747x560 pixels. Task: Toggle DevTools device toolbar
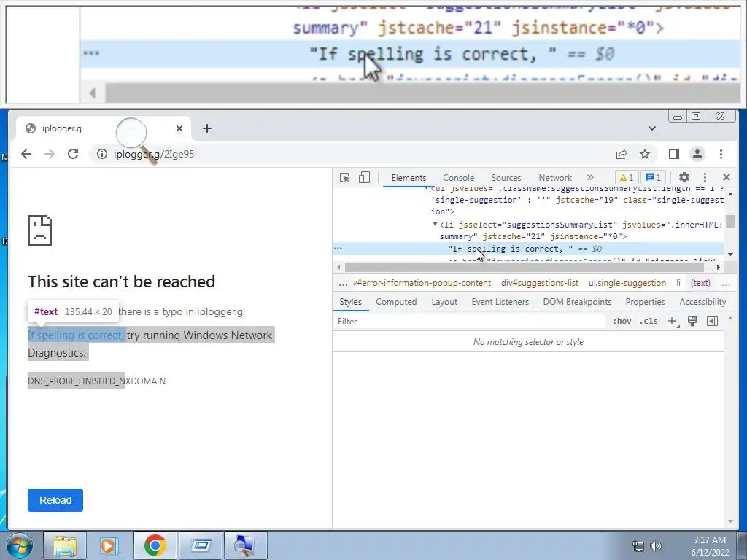364,178
